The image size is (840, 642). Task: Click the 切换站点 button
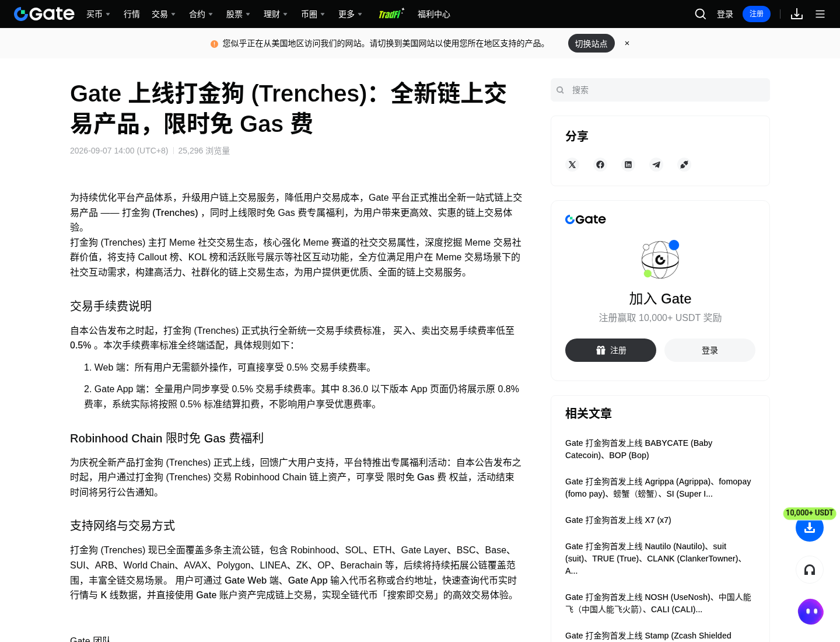[591, 43]
